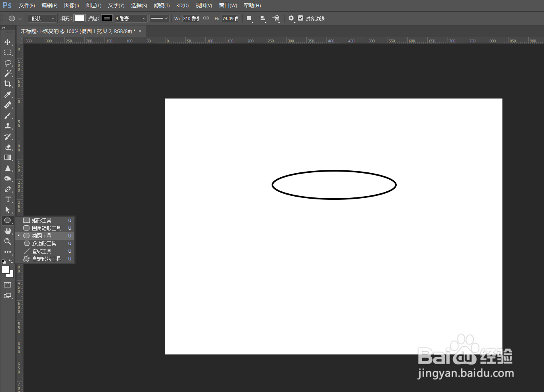Choose 矩形工具 from the flyout
This screenshot has width=544, height=392.
click(45, 220)
